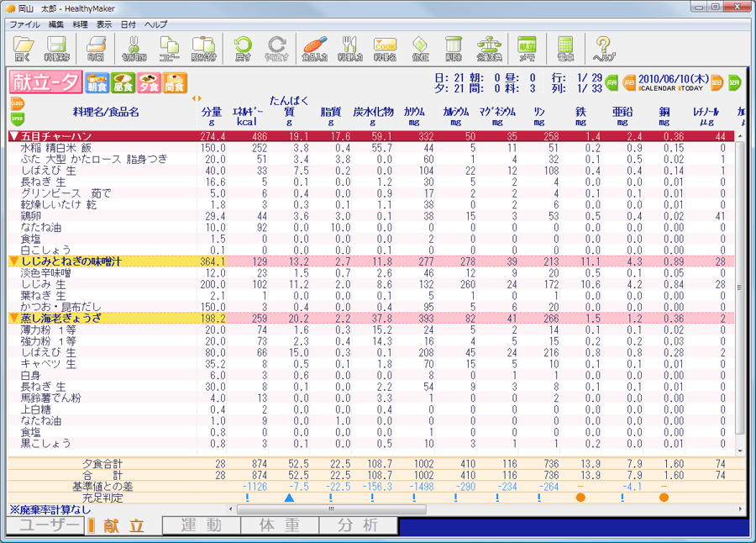Screen dimensions: 756x543
Task: Switch to breakfast (朝食) meal icon
Action: pos(97,83)
